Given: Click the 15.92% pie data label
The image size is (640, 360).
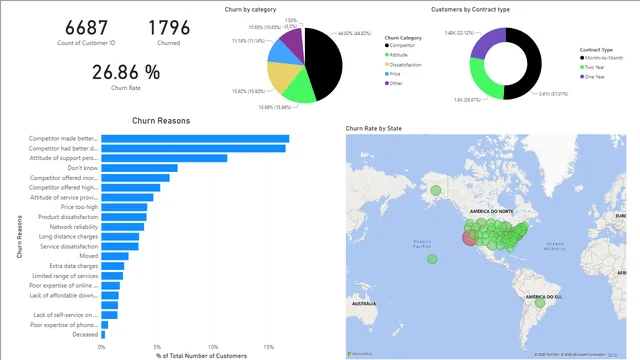Looking at the screenshot, I should 249,91.
